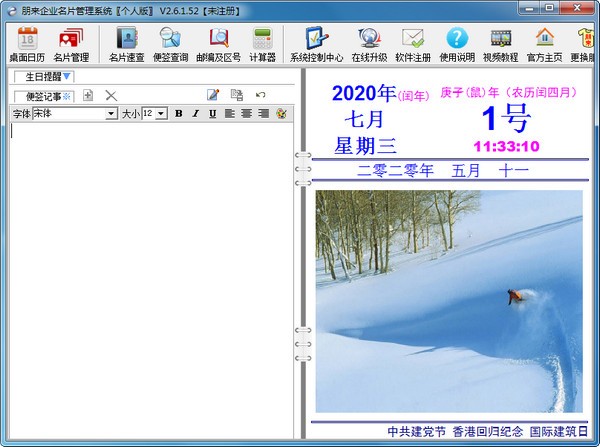Screen dimensions: 600x447
Task: Launch the 计算器 calculator
Action: click(262, 44)
